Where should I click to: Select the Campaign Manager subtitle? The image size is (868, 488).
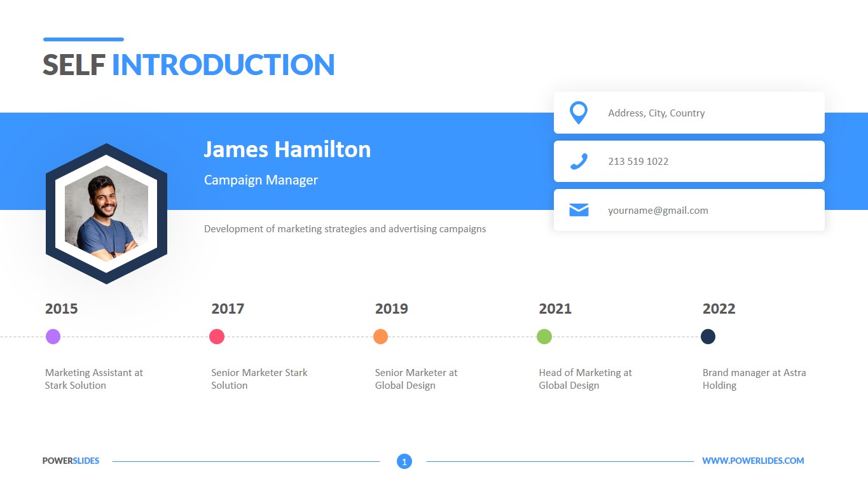pyautogui.click(x=261, y=180)
